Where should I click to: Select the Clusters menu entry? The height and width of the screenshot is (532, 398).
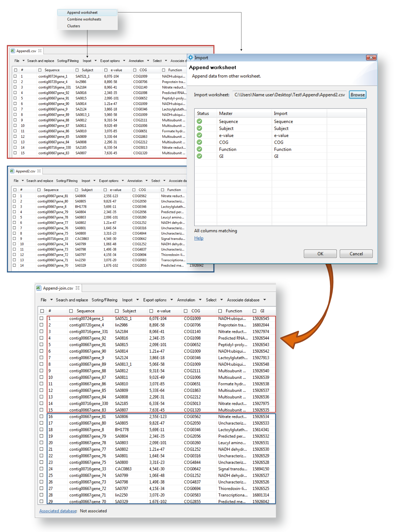pos(74,26)
